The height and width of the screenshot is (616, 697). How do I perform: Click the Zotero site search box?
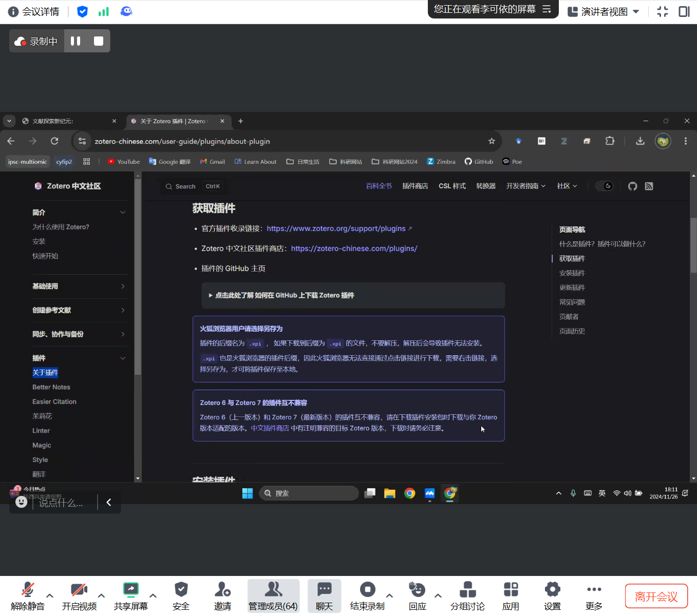click(x=193, y=186)
